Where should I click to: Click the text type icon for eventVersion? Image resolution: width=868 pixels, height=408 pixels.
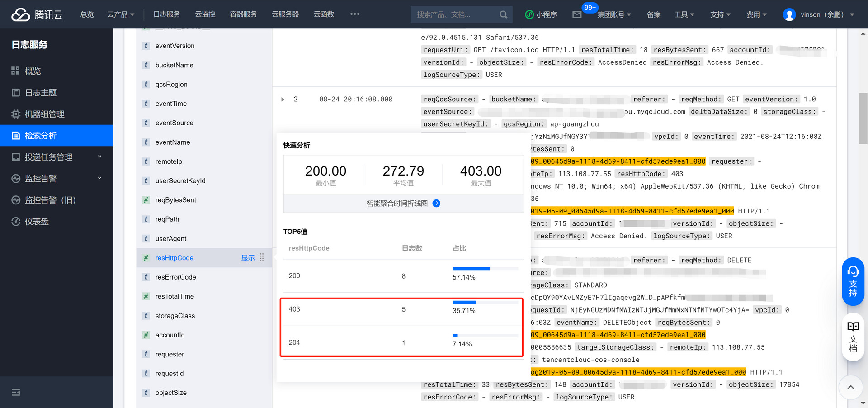pos(146,46)
